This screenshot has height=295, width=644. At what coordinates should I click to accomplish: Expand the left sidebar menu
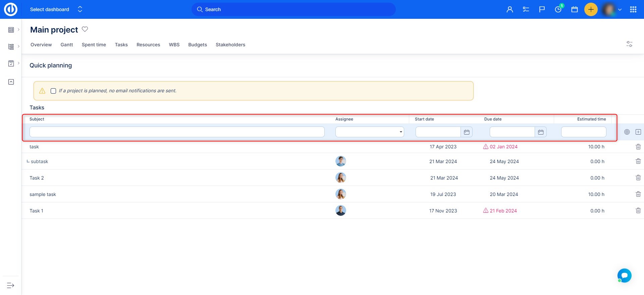(x=10, y=285)
